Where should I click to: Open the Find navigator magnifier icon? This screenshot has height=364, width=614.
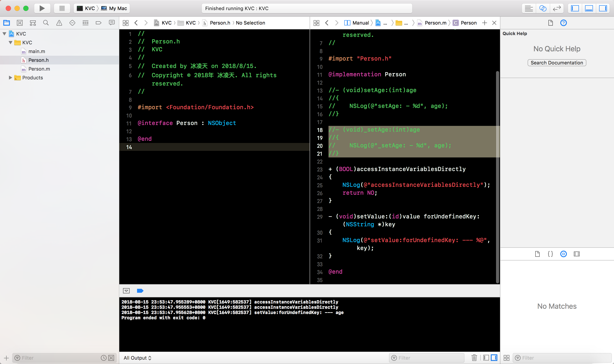pyautogui.click(x=46, y=23)
